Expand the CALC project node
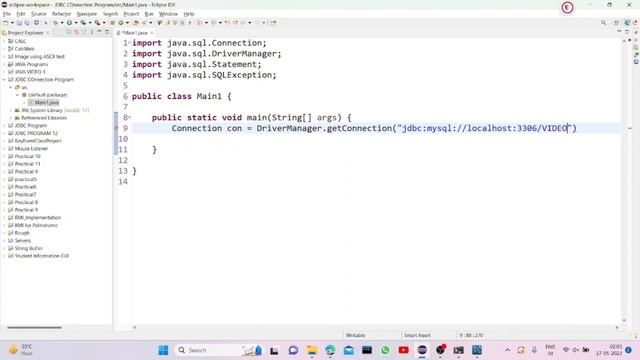The width and height of the screenshot is (640, 360). pyautogui.click(x=4, y=41)
